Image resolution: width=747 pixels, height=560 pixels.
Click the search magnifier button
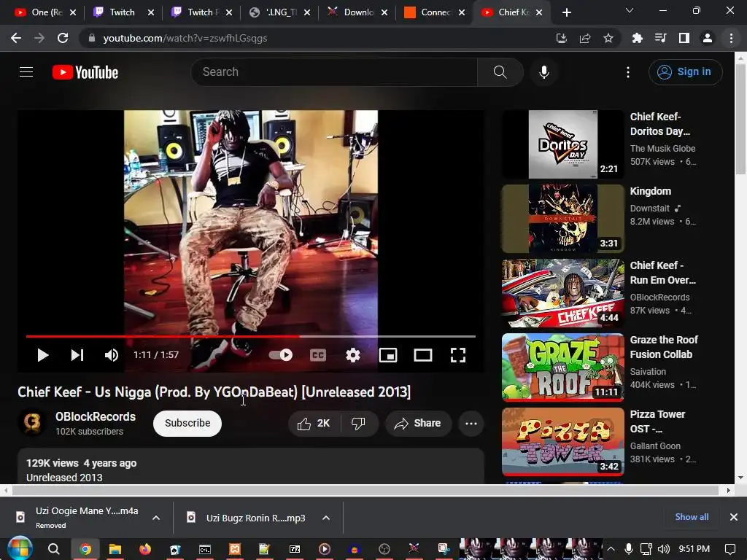(x=500, y=72)
